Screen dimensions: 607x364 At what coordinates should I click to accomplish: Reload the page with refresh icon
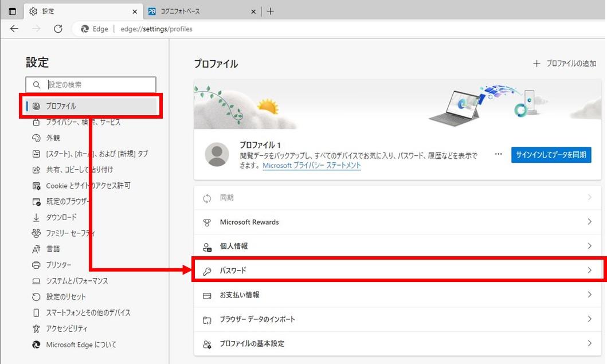coord(58,29)
